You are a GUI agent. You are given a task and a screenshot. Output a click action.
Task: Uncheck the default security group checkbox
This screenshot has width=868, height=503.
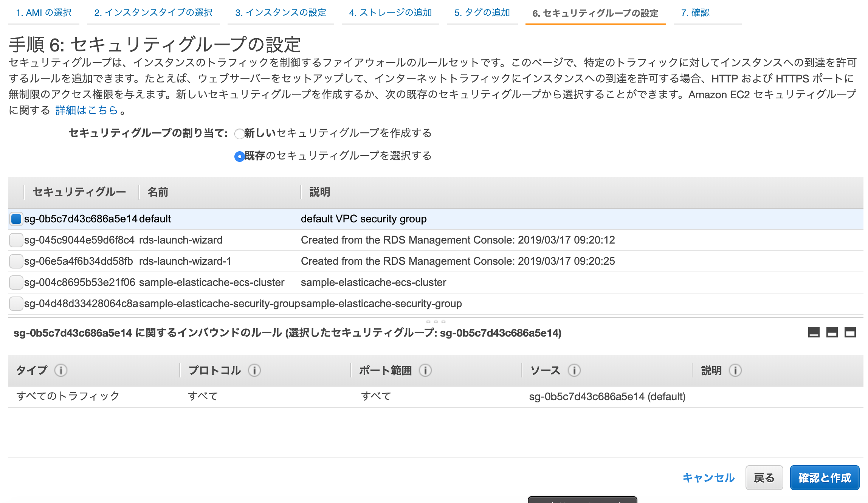(x=16, y=219)
